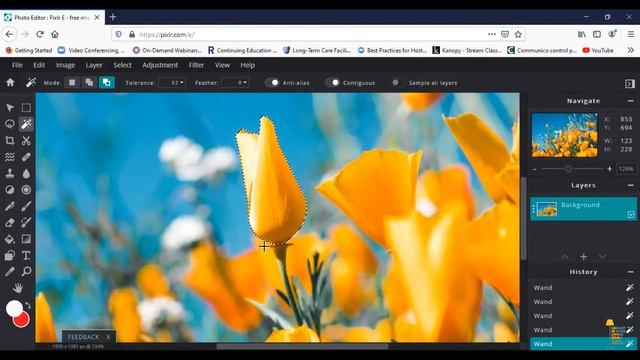
Task: Open the white foreground color swatch
Action: (x=14, y=309)
